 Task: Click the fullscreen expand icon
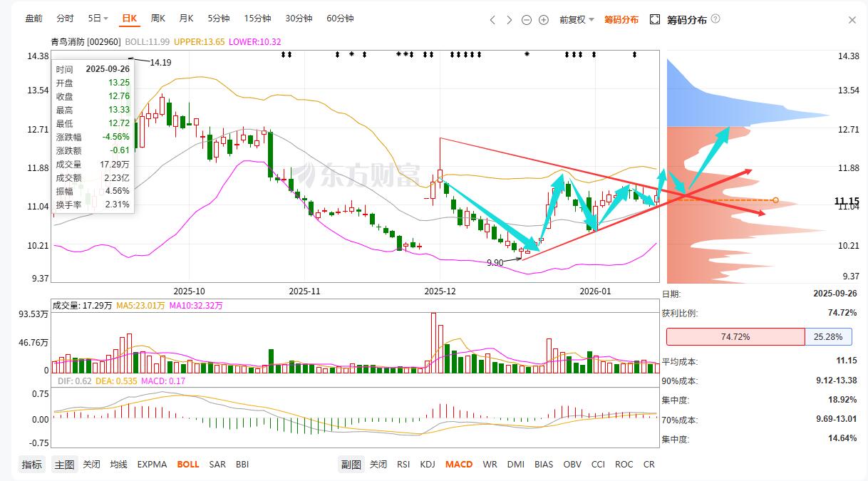click(x=655, y=19)
